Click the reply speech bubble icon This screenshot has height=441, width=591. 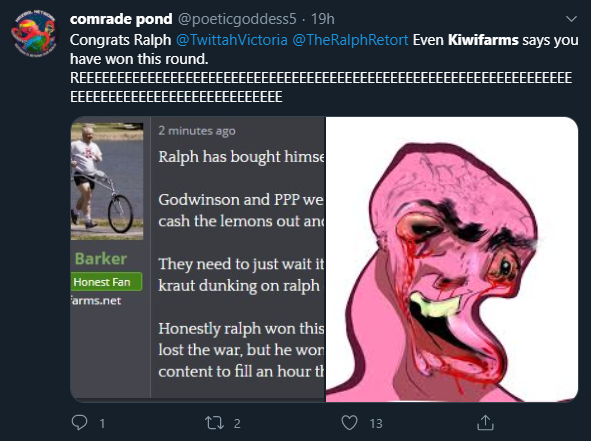click(79, 423)
